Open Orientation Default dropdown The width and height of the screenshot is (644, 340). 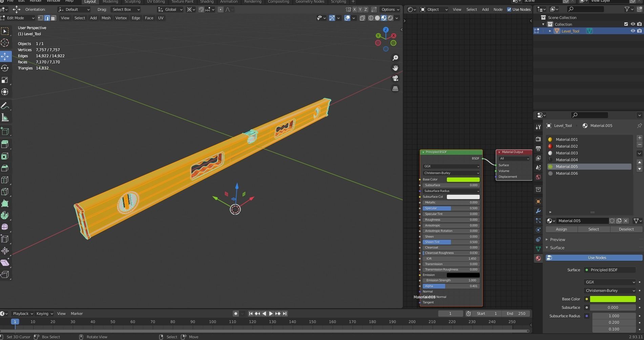click(74, 9)
